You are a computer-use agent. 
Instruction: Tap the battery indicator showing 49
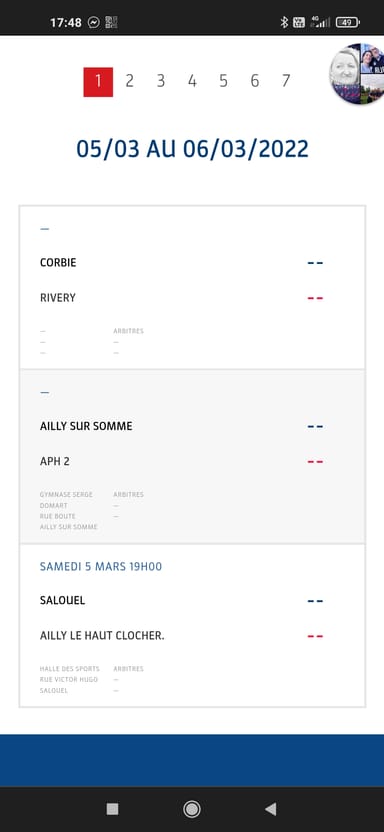point(347,22)
